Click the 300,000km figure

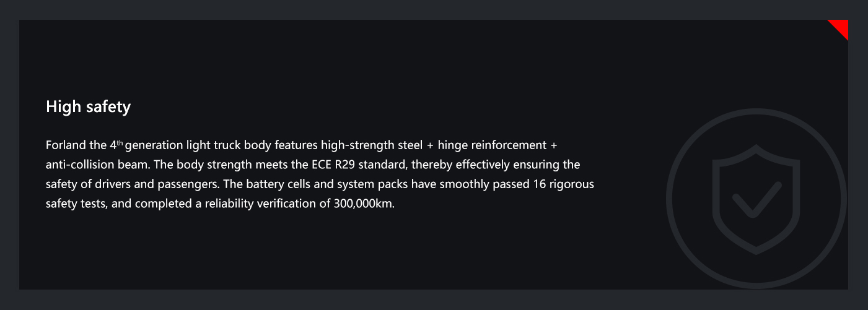coord(364,204)
